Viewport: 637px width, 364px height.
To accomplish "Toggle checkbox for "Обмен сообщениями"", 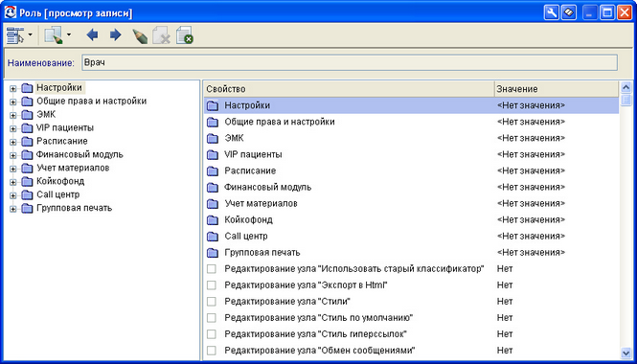I will point(212,351).
